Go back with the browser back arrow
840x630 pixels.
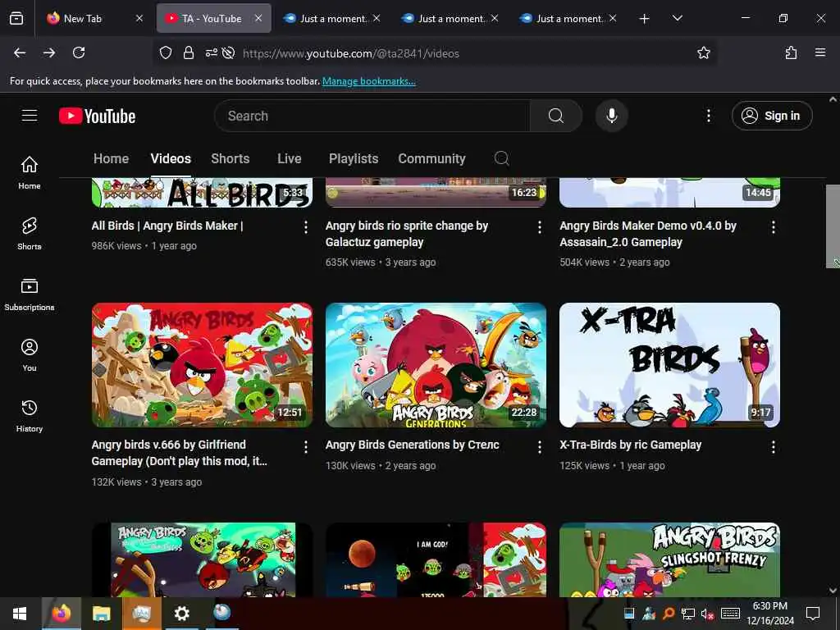20,52
